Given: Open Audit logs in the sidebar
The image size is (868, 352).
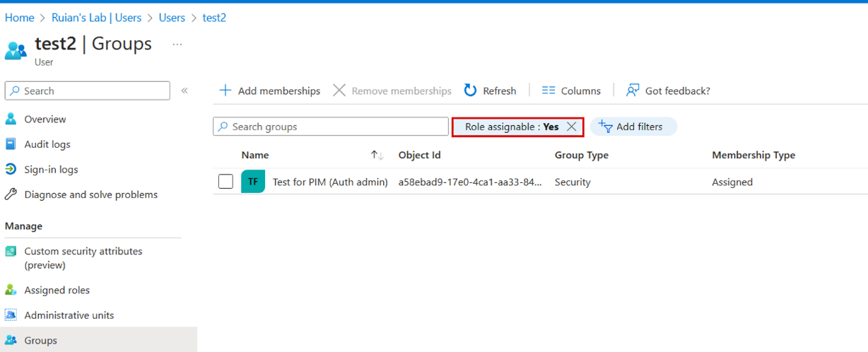Looking at the screenshot, I should (x=47, y=144).
